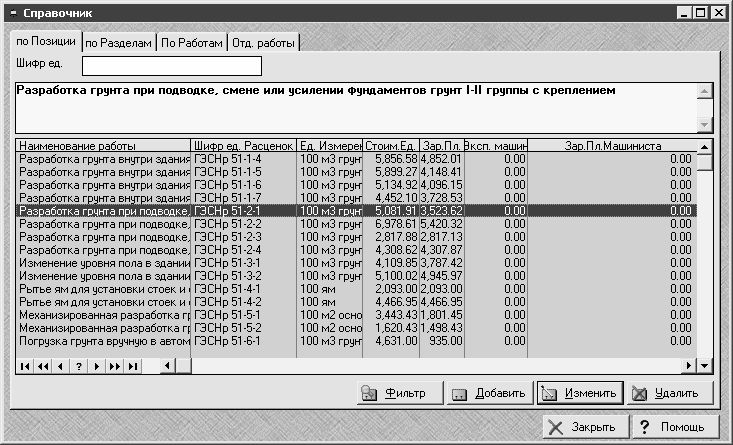This screenshot has height=445, width=733.
Task: Click Зар.Пл. column header
Action: click(442, 145)
